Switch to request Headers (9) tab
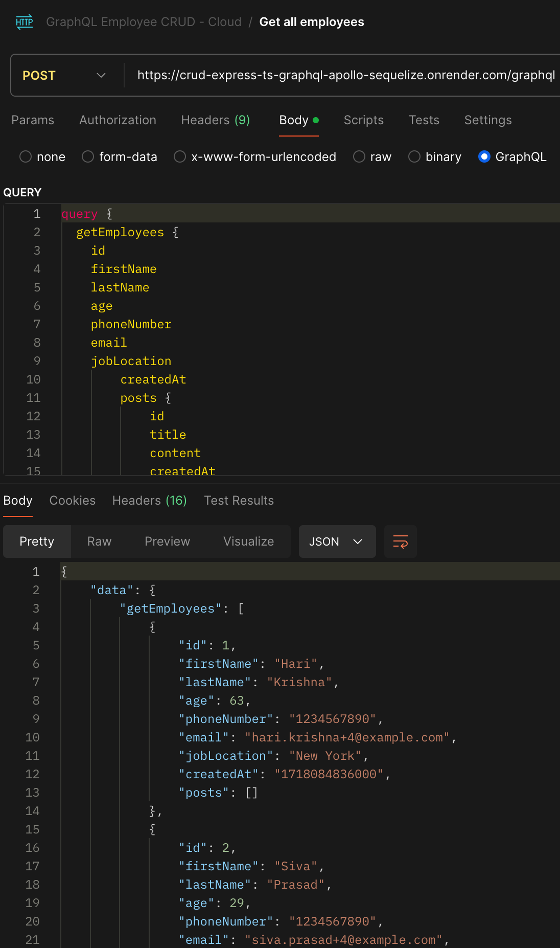This screenshot has height=948, width=560. (x=216, y=120)
